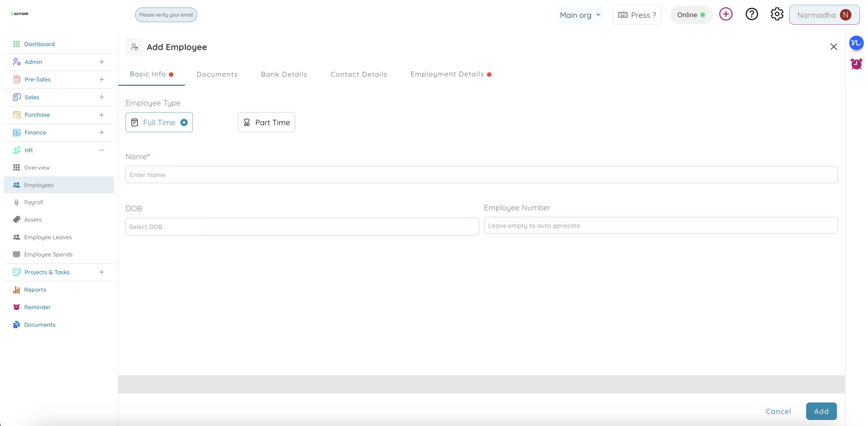868x426 pixels.
Task: Open the Main org dropdown
Action: (580, 15)
